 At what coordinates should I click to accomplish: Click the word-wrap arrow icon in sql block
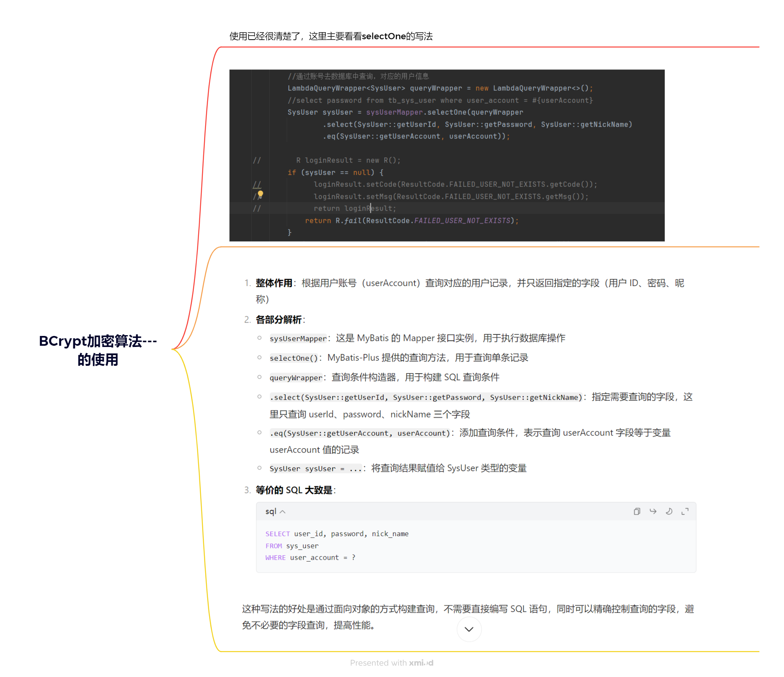click(x=653, y=511)
